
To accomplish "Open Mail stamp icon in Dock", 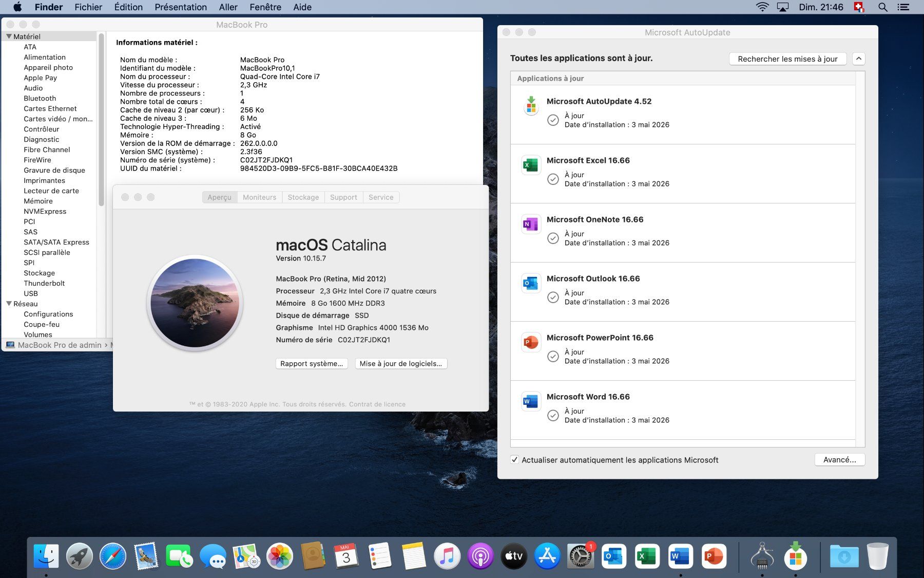I will (146, 556).
